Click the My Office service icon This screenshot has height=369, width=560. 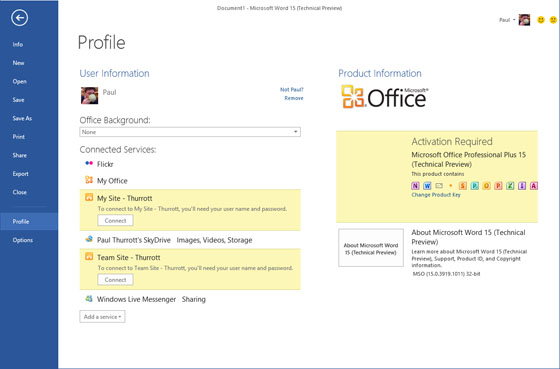click(x=89, y=180)
